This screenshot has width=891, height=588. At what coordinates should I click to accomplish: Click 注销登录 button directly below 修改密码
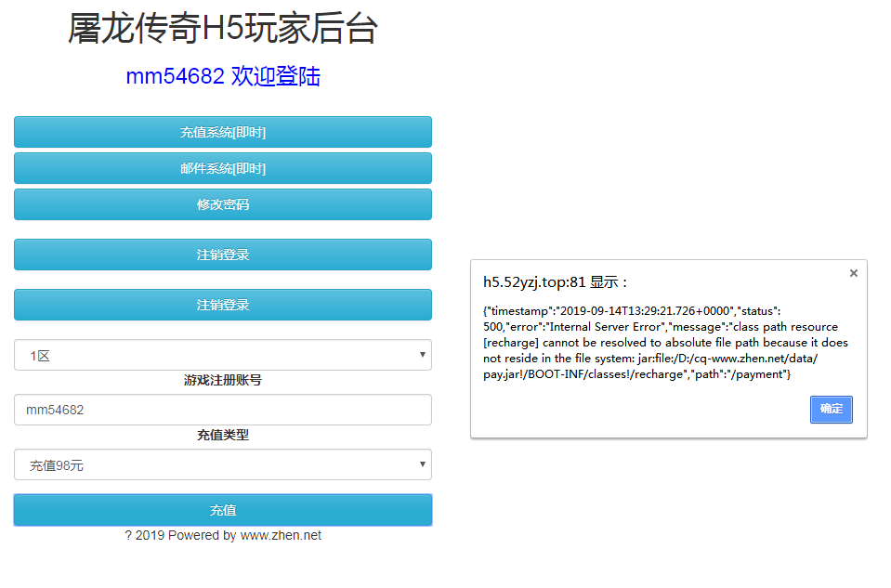(x=223, y=255)
